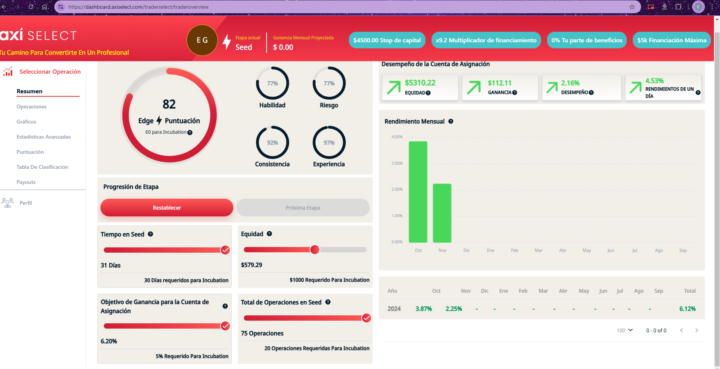
Task: Click the Ganancia green arrow icon
Action: [x=473, y=88]
